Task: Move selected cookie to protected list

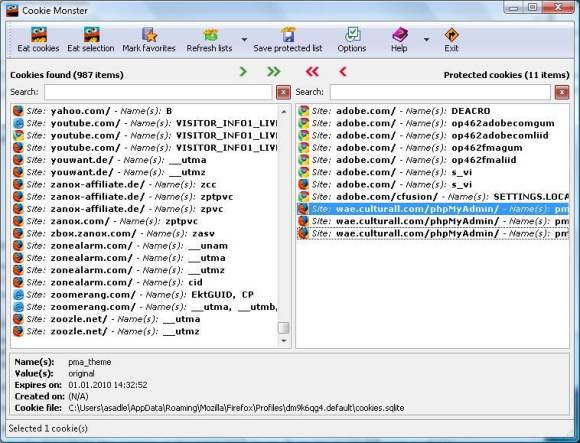Action: 243,71
